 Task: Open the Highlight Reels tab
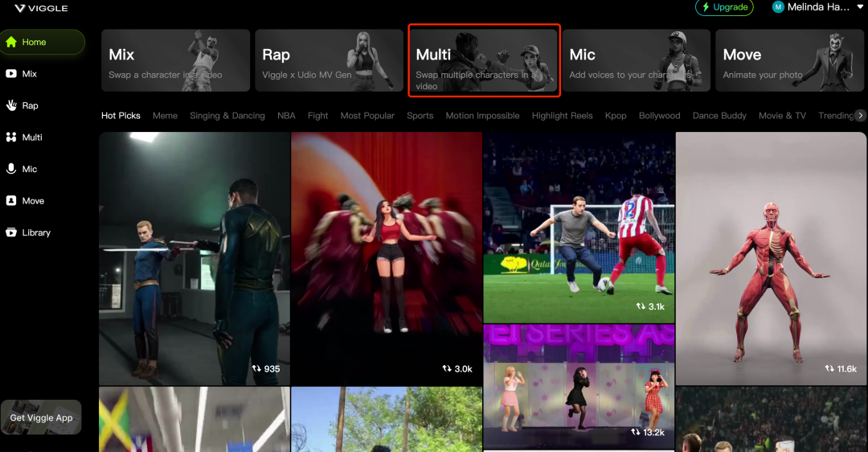click(x=563, y=115)
